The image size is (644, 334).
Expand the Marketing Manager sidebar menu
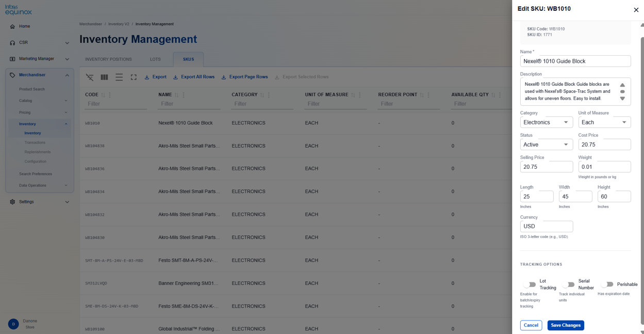click(x=67, y=59)
